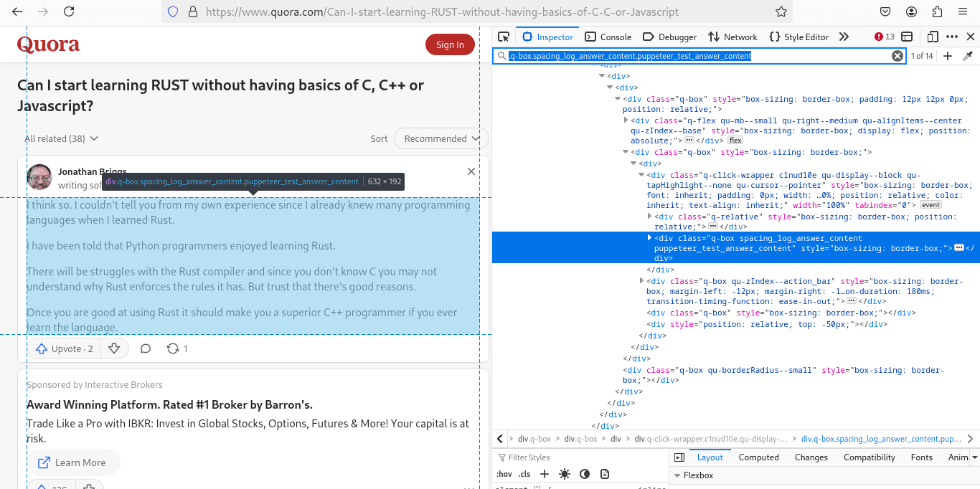Downvote Jonathan Briggs's answer
This screenshot has width=980, height=489.
[x=113, y=348]
